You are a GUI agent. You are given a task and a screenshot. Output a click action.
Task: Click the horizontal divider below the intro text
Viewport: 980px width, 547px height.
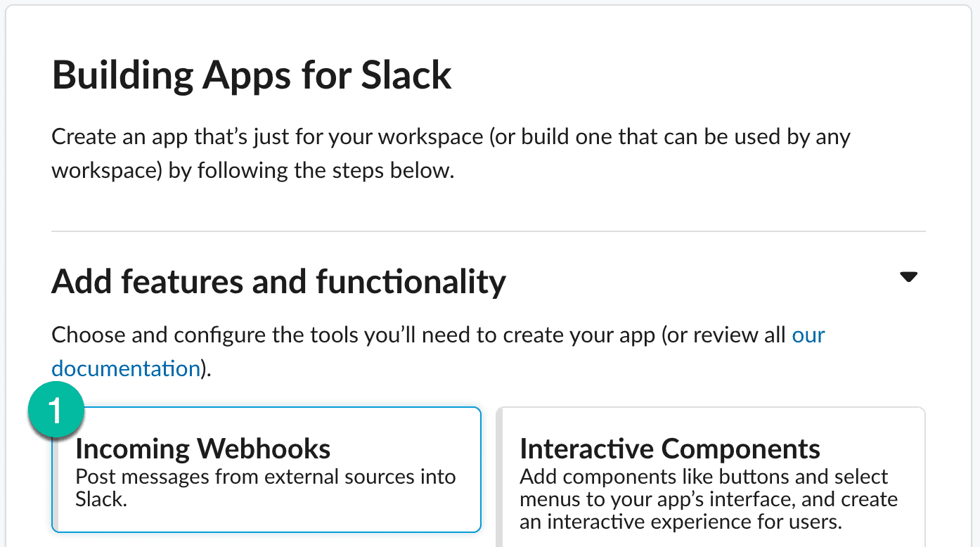(x=489, y=231)
